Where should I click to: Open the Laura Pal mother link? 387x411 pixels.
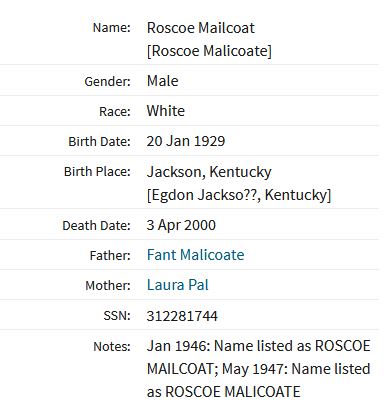[178, 285]
